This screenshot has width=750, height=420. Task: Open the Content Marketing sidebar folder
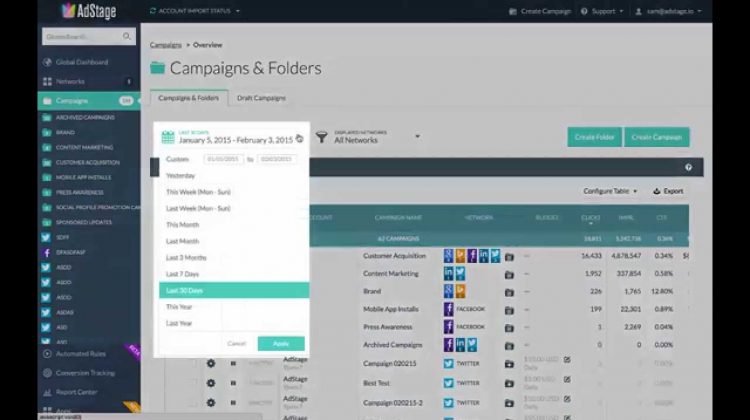[84, 147]
